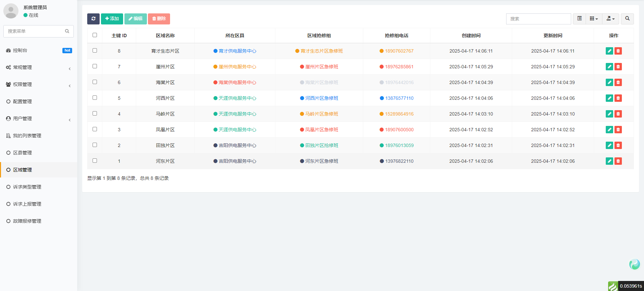Click the table 搜索 input field
The height and width of the screenshot is (291, 644).
click(x=538, y=19)
